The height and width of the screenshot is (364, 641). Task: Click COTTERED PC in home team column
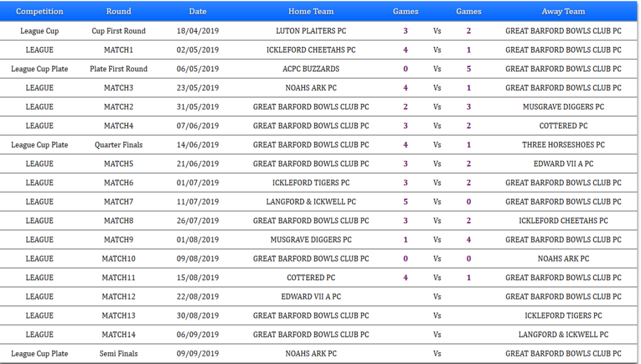(x=310, y=278)
